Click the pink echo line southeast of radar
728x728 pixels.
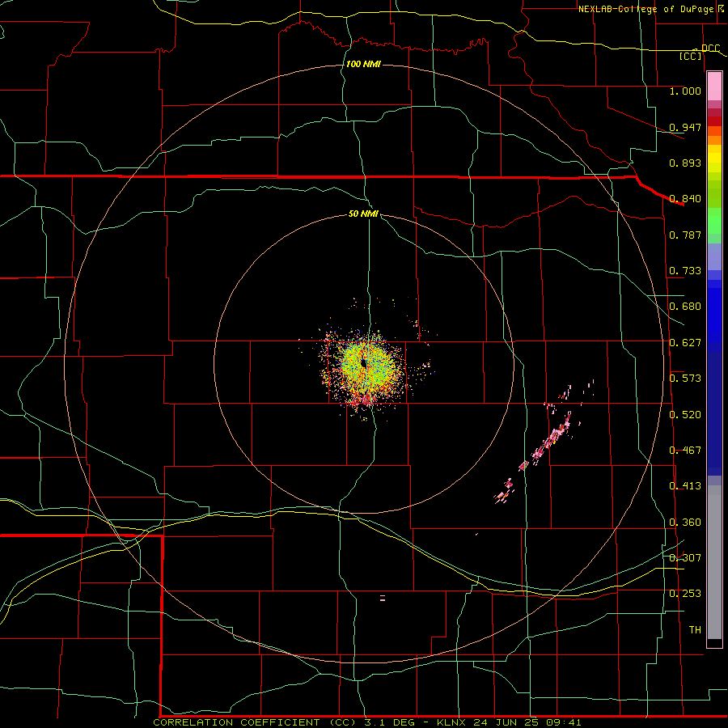tap(545, 443)
